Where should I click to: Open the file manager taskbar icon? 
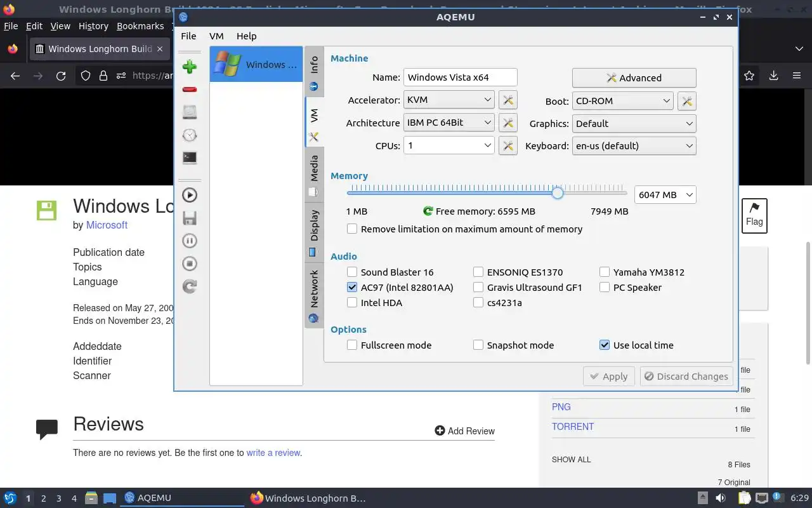[91, 498]
